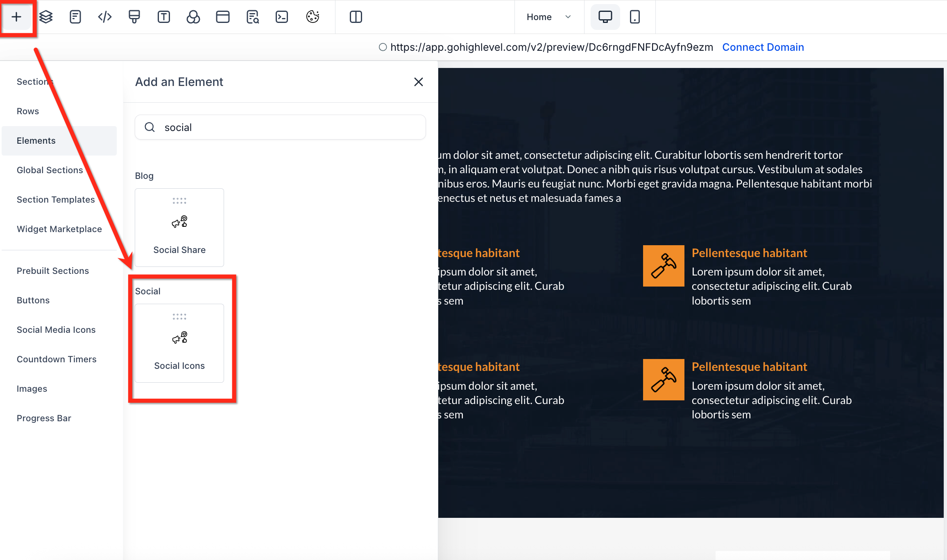
Task: Select Countdown Timers from sidebar
Action: [57, 359]
